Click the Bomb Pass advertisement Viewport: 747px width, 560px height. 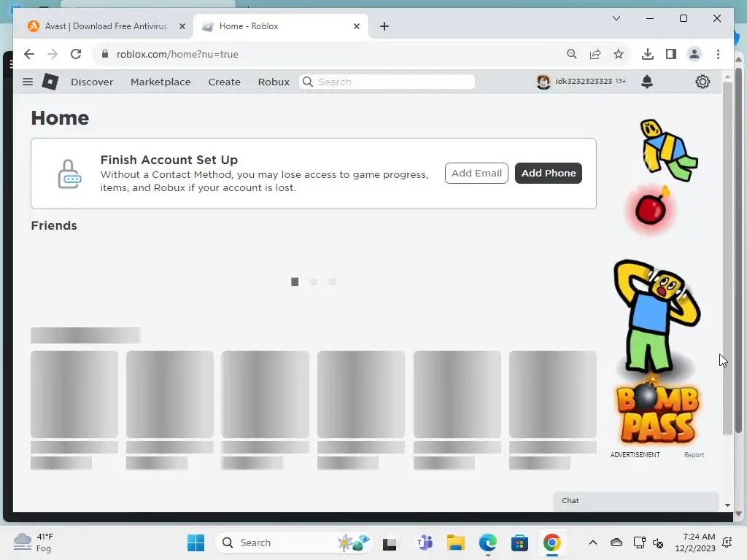(x=657, y=281)
